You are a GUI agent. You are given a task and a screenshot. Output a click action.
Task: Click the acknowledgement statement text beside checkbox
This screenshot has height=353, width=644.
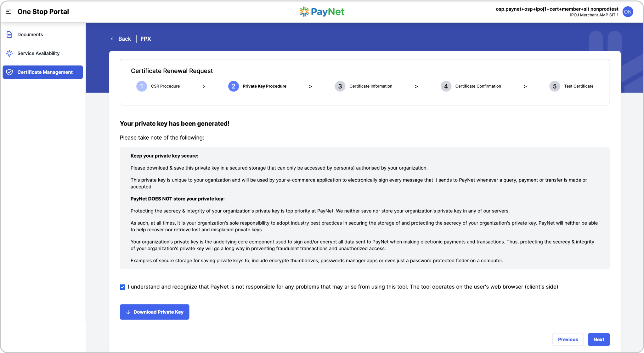click(343, 287)
